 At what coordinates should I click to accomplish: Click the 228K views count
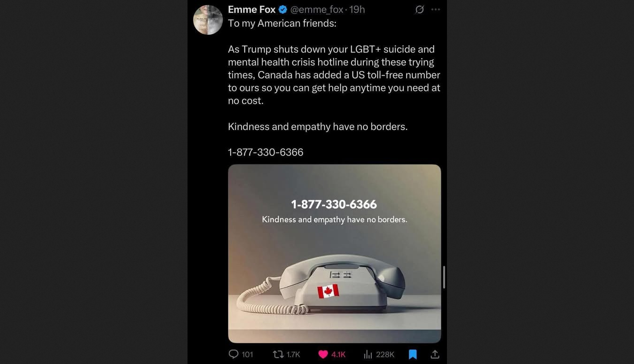(385, 355)
